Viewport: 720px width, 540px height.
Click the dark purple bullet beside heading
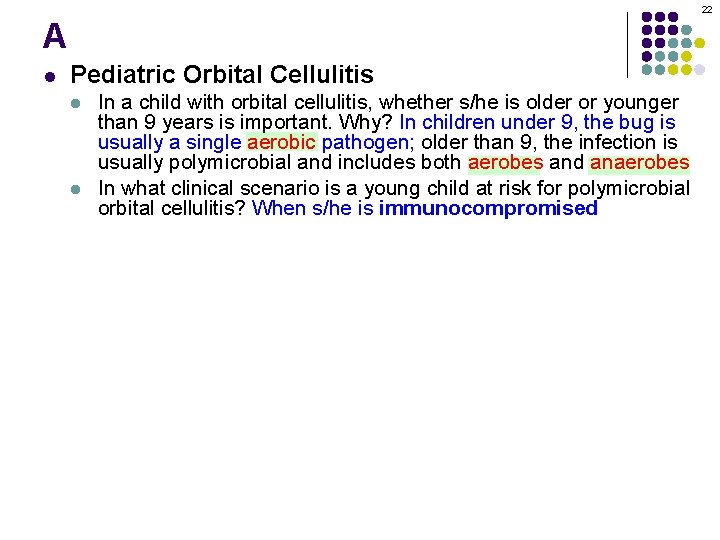[x=50, y=77]
